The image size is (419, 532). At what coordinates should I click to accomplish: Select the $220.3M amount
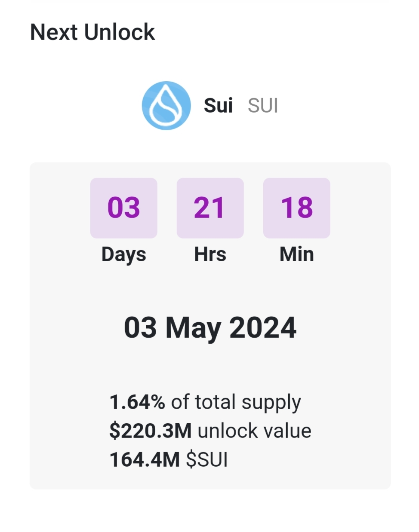click(151, 431)
